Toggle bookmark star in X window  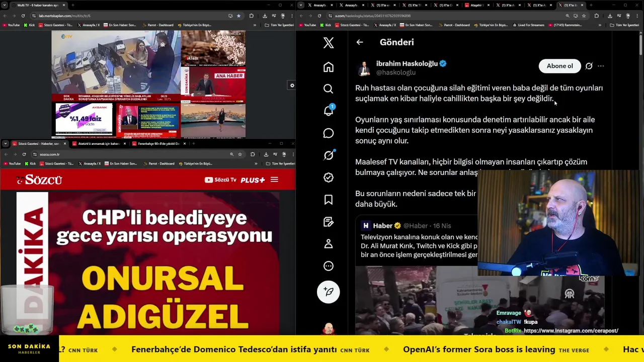584,16
